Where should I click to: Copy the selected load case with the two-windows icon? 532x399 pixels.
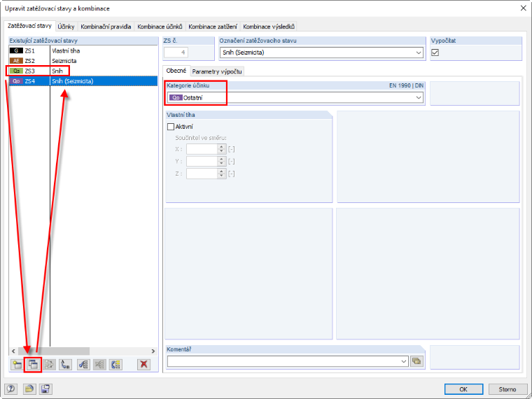pyautogui.click(x=34, y=365)
